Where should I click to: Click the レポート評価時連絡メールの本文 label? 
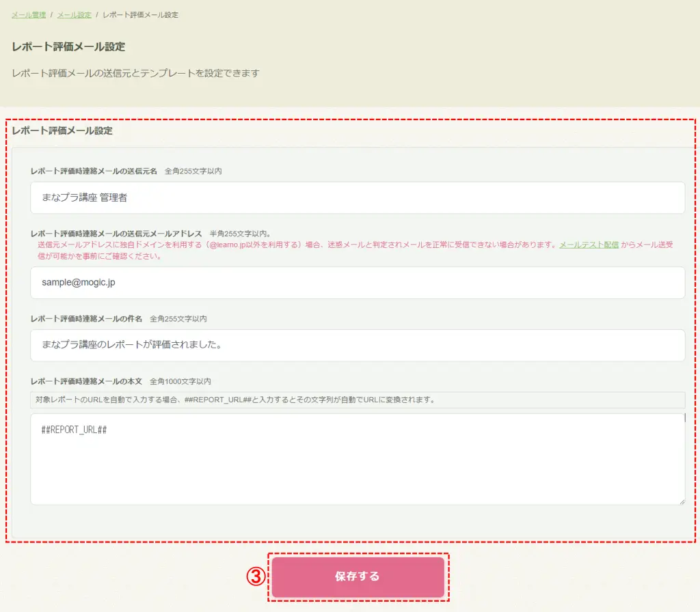coord(86,381)
